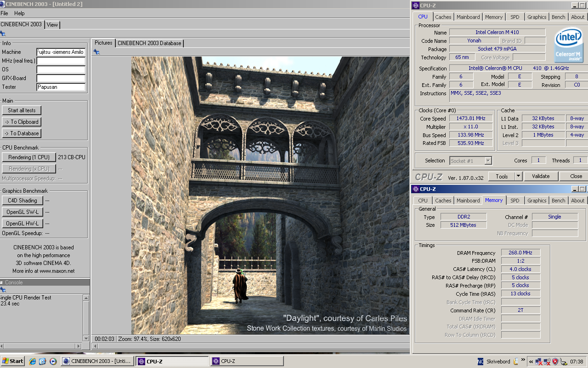Open SPD tab in top CPU-Z window
The image size is (588, 368).
coord(515,17)
